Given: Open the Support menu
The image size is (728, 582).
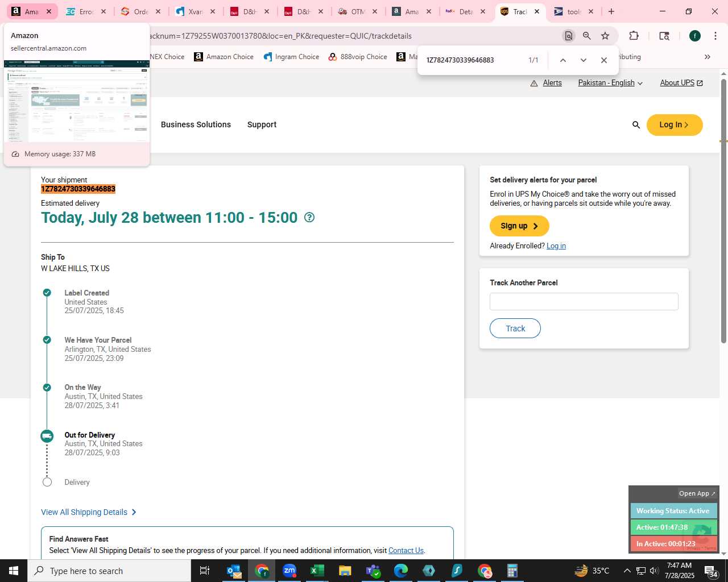Looking at the screenshot, I should pos(262,124).
